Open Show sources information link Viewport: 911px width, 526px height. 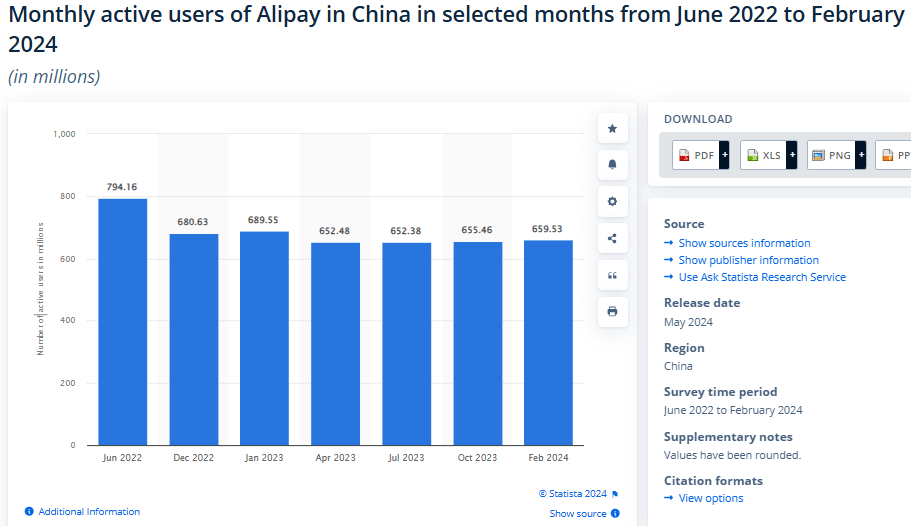coord(744,243)
